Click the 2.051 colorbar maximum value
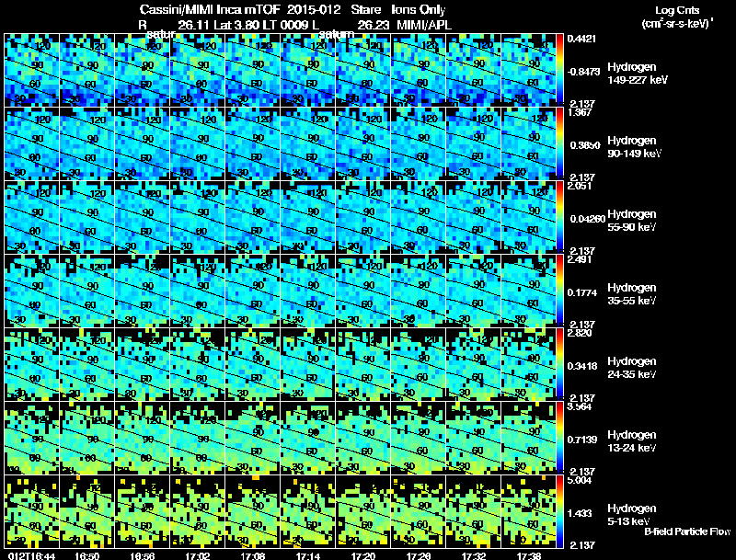The height and width of the screenshot is (560, 736). [580, 186]
